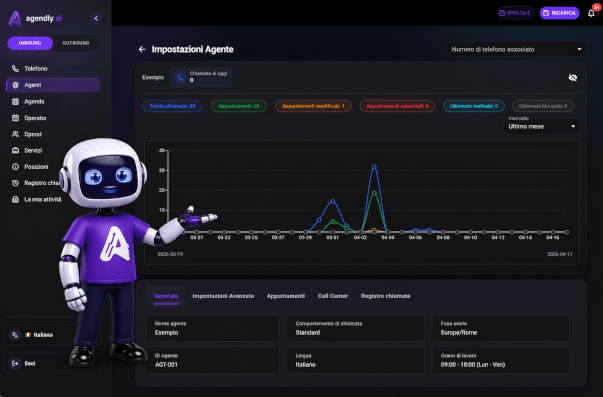Click the Operat people icon in sidebar

click(15, 134)
